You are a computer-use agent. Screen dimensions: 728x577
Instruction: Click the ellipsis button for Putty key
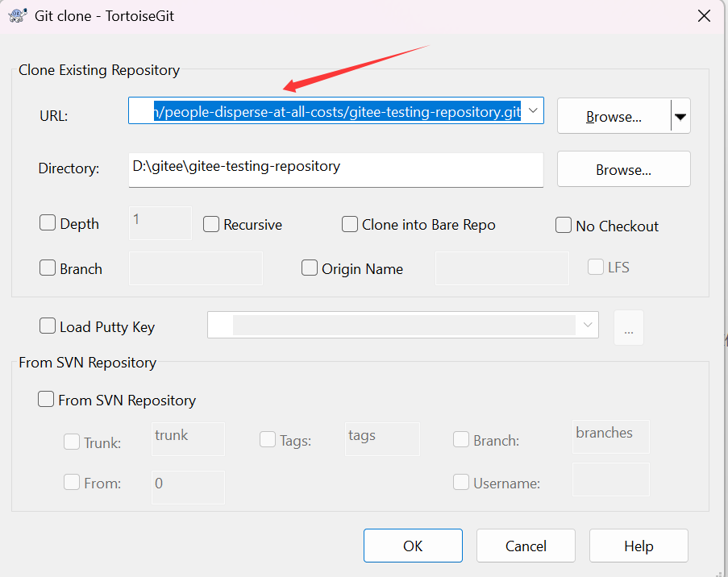tap(629, 328)
